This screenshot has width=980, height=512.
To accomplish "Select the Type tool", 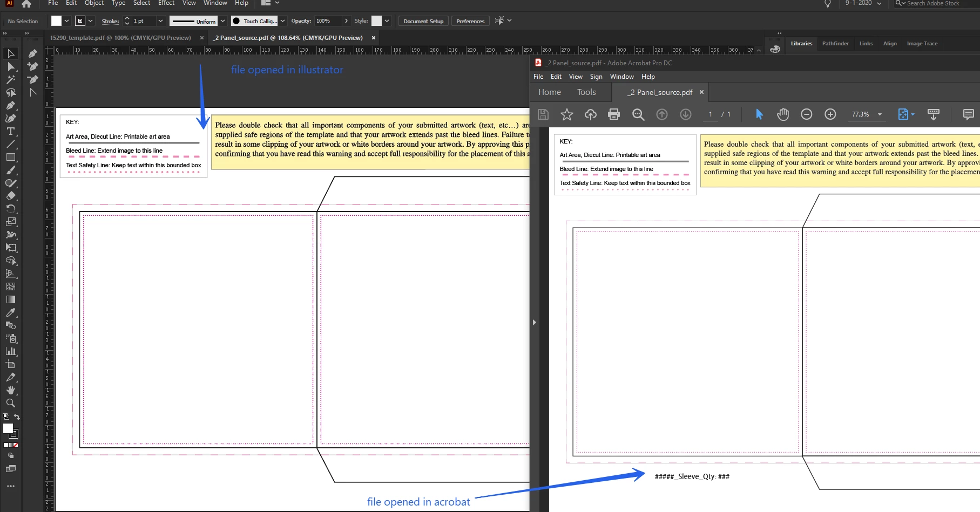I will 11,131.
